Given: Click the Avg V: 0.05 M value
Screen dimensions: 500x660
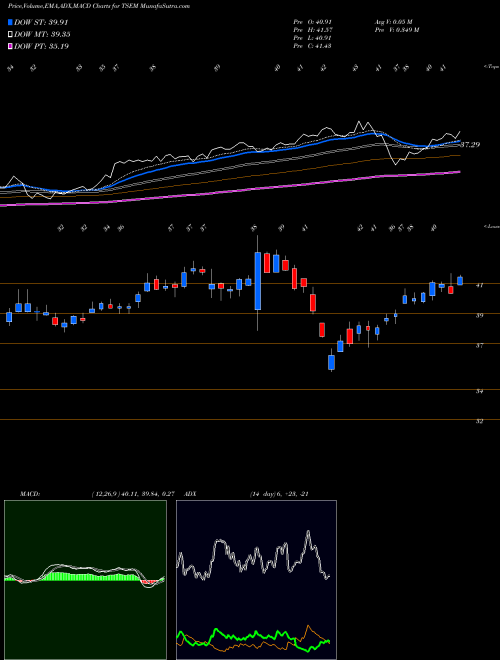Looking at the screenshot, I should pos(395,22).
